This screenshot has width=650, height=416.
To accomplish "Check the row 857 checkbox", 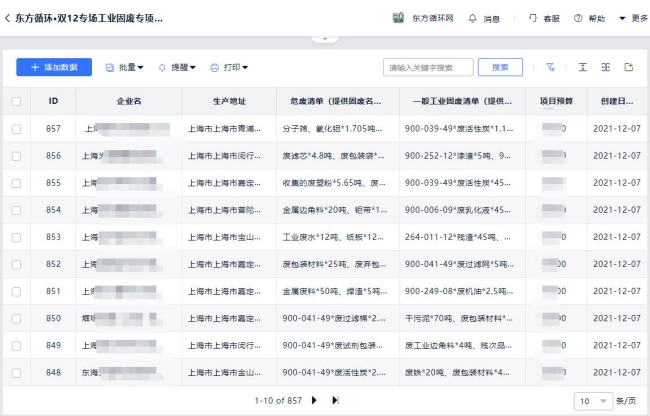I will (x=17, y=129).
